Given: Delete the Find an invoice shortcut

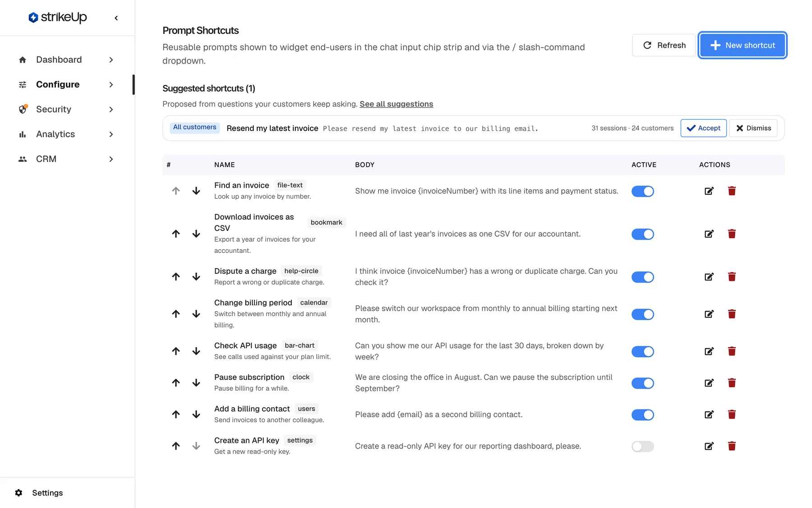Looking at the screenshot, I should [732, 191].
